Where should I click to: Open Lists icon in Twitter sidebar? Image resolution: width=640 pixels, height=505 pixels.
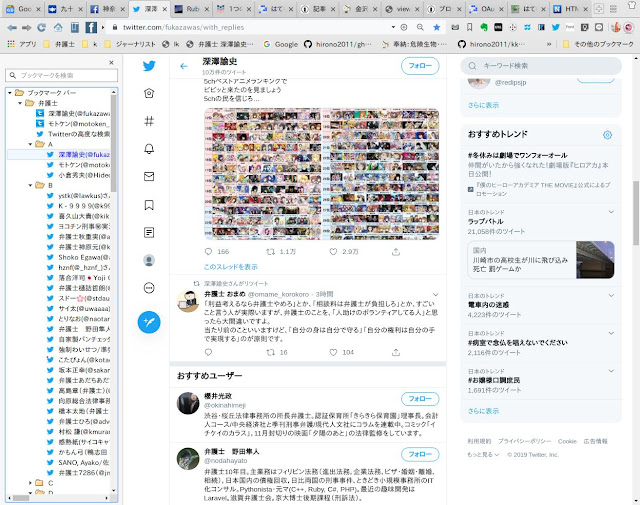149,232
